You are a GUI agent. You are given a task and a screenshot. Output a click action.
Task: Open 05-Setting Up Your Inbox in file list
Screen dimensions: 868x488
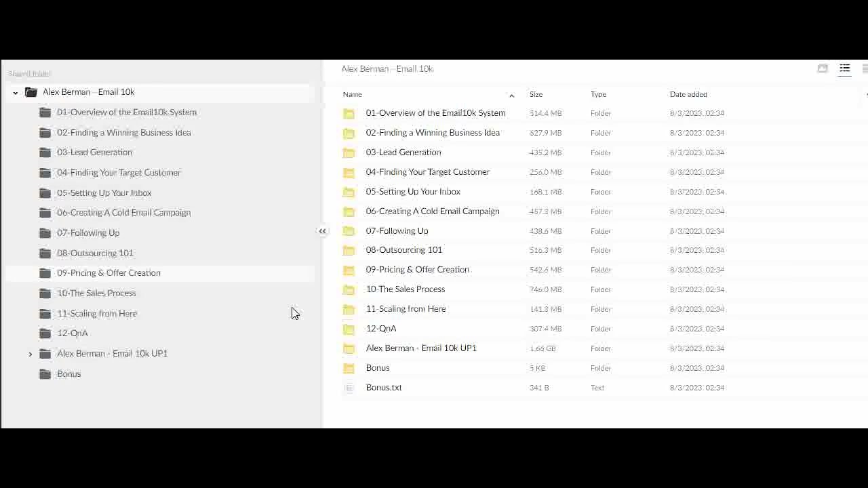pyautogui.click(x=413, y=192)
